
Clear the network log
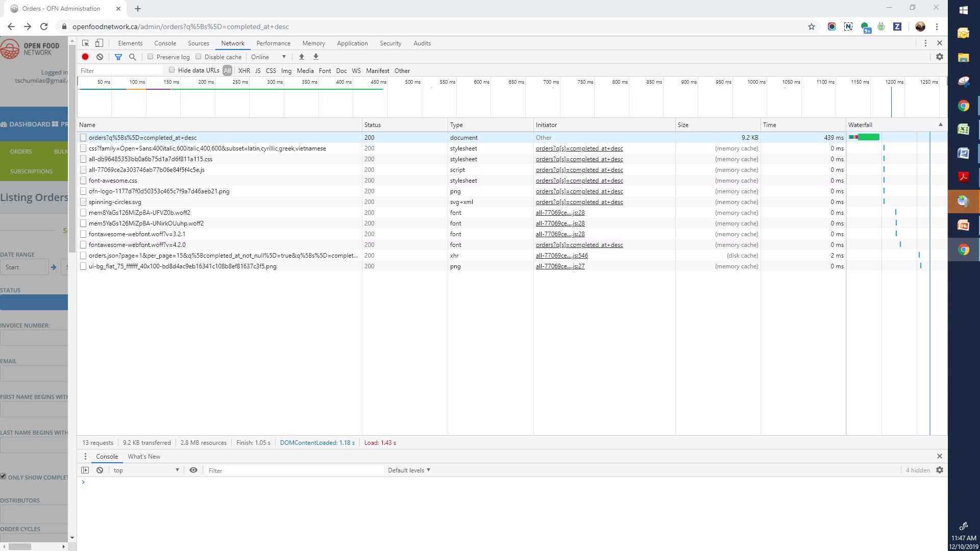[100, 57]
